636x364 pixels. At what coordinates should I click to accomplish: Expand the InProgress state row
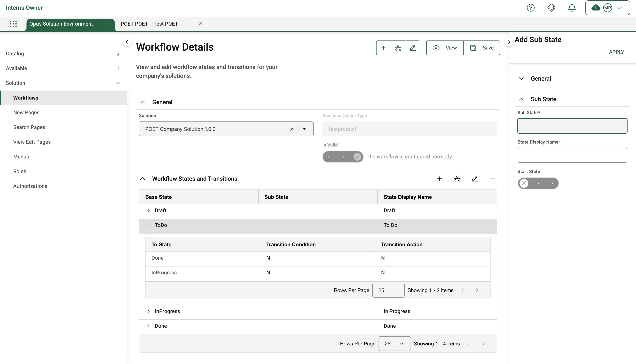click(x=149, y=311)
